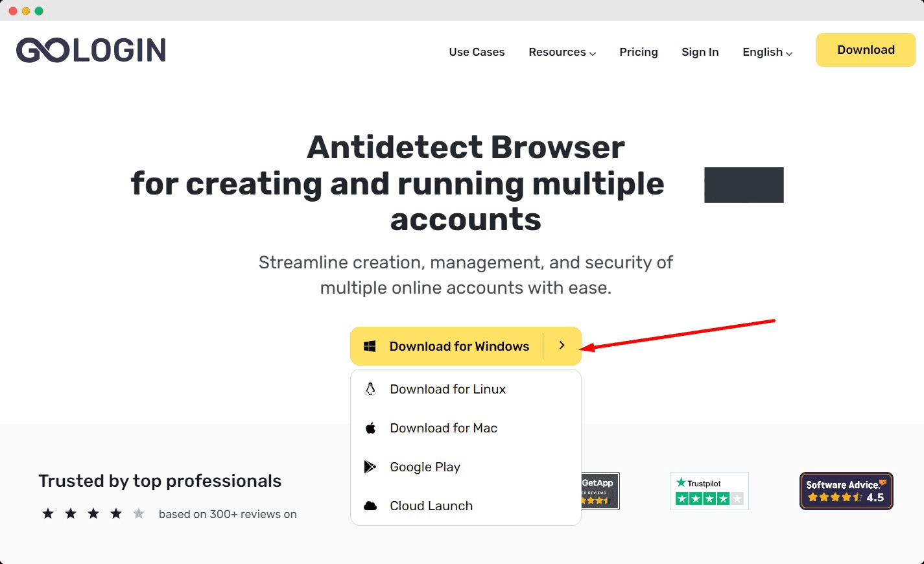924x564 pixels.
Task: Open the Software Advice 4.5 badge
Action: tap(846, 491)
